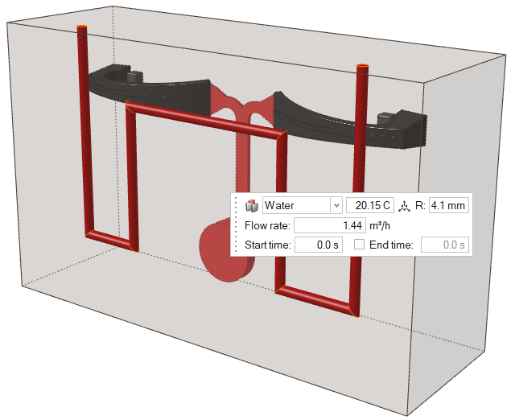This screenshot has height=420, width=515.
Task: Click the greyed End time value field
Action: click(443, 245)
